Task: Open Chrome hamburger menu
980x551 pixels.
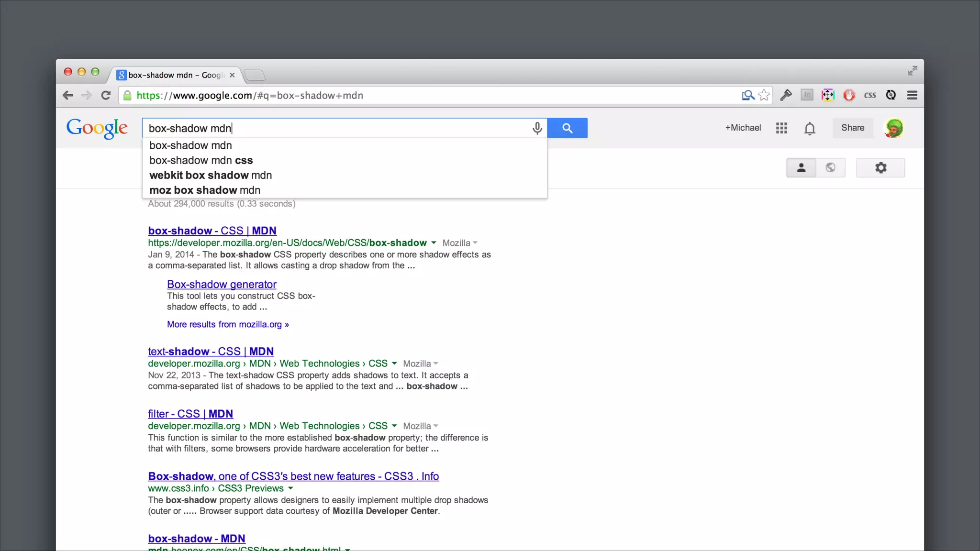Action: click(x=912, y=95)
